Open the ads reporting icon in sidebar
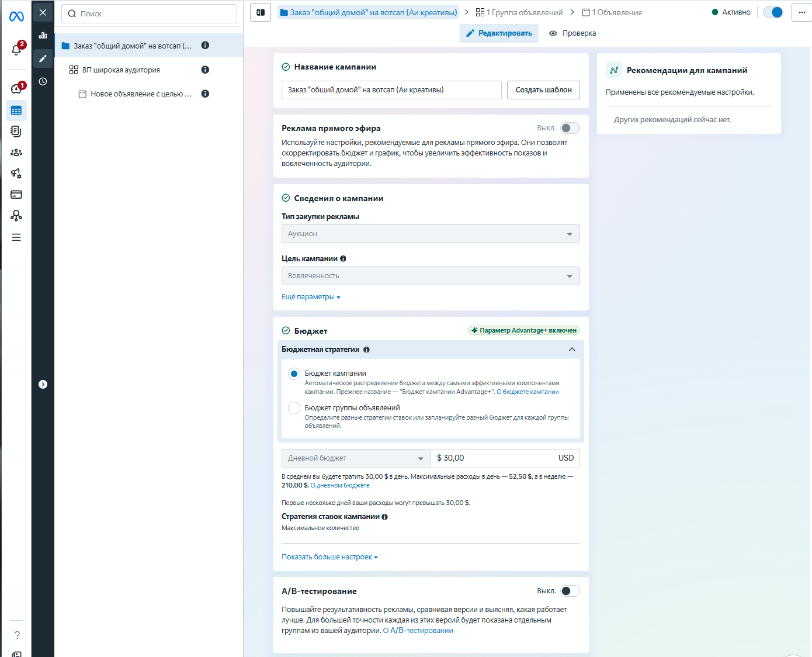This screenshot has width=812, height=657. (x=16, y=132)
